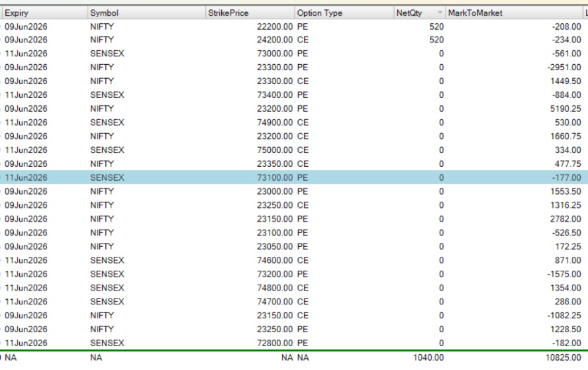588x370 pixels.
Task: Click MarkToMarket value -561.00
Action: click(566, 54)
